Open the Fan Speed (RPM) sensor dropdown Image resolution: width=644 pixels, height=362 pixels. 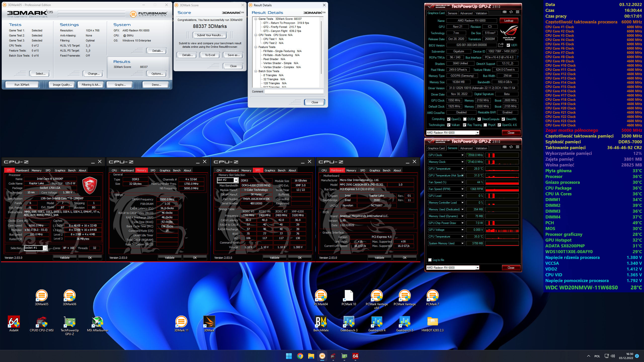click(x=462, y=189)
